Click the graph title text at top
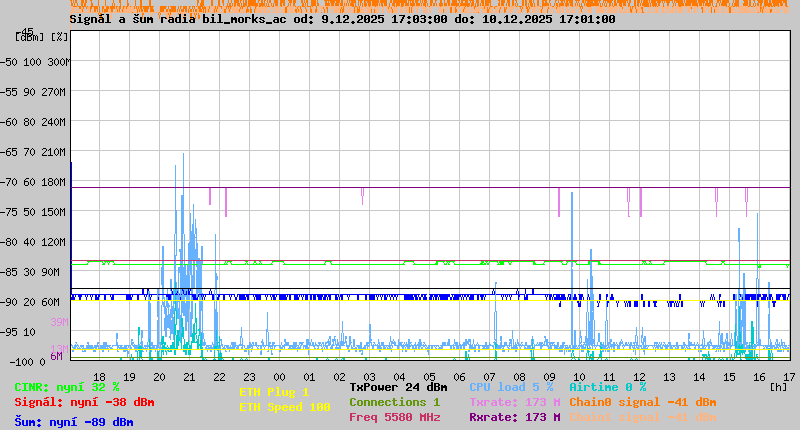 coord(342,19)
